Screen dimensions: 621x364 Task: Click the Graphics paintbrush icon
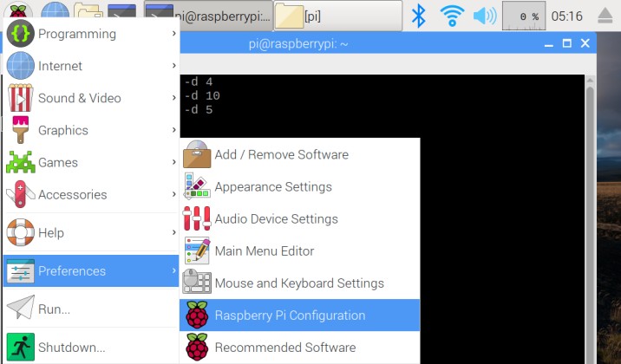click(x=20, y=130)
